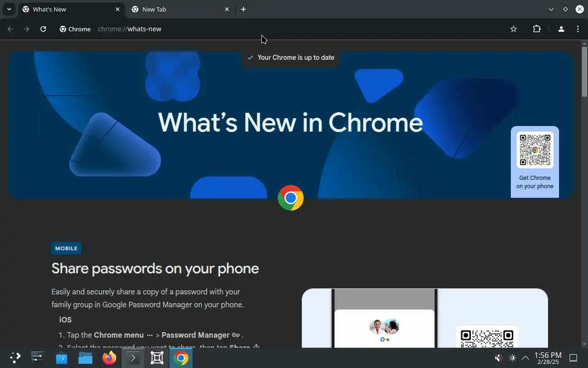Open the Discover software store taskbar icon
The image size is (588, 368).
point(62,358)
